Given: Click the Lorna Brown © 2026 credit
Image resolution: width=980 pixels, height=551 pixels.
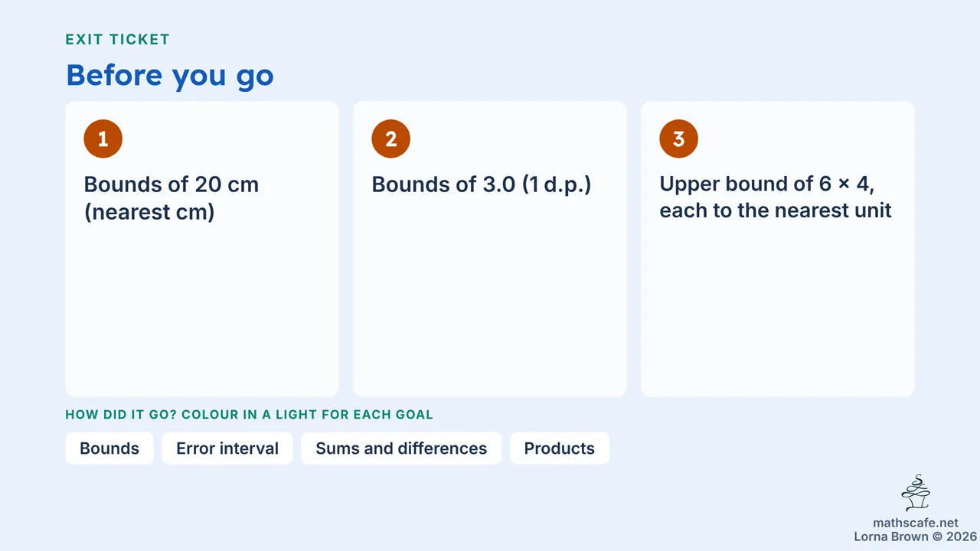Looking at the screenshot, I should (x=916, y=536).
